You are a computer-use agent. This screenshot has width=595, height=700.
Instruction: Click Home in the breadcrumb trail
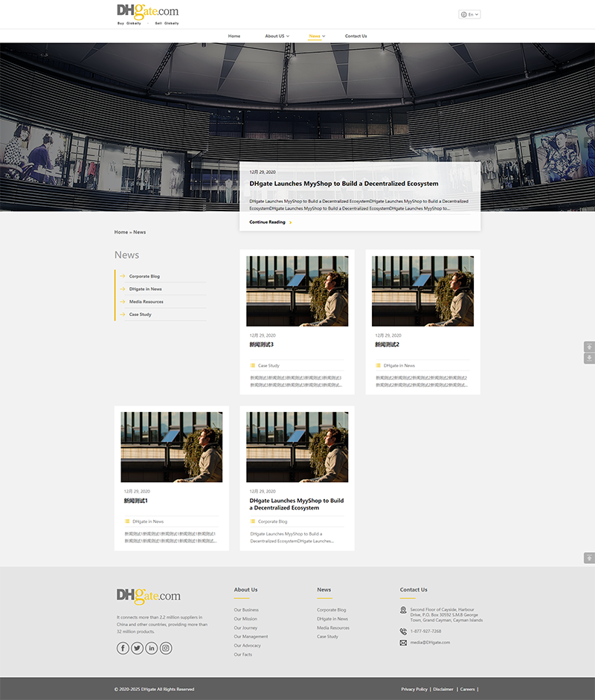pyautogui.click(x=120, y=232)
